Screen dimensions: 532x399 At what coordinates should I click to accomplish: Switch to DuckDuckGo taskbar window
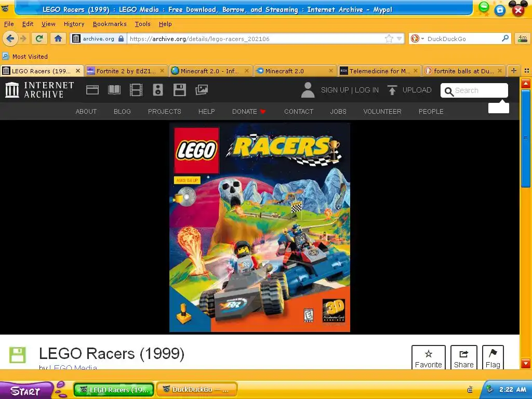[x=197, y=390]
